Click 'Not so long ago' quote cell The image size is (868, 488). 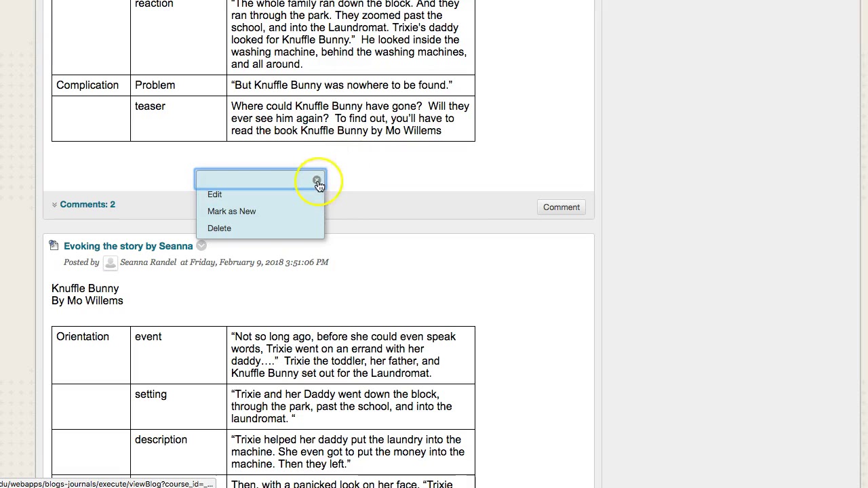tap(351, 355)
